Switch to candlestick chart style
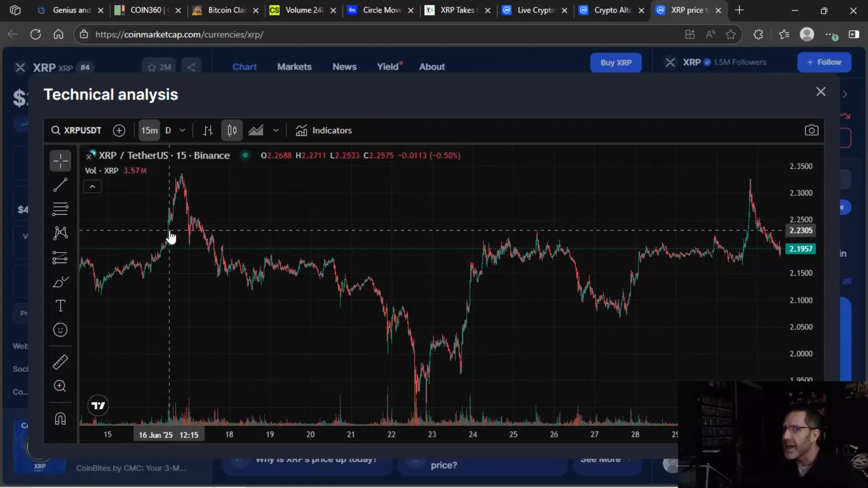Screen dimensions: 868x488 232,131
